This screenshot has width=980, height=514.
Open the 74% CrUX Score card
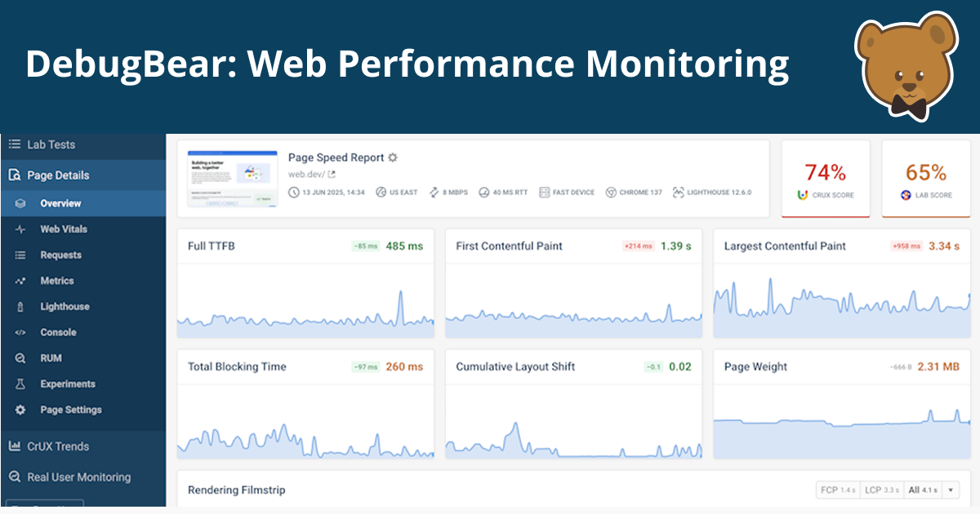pos(825,179)
